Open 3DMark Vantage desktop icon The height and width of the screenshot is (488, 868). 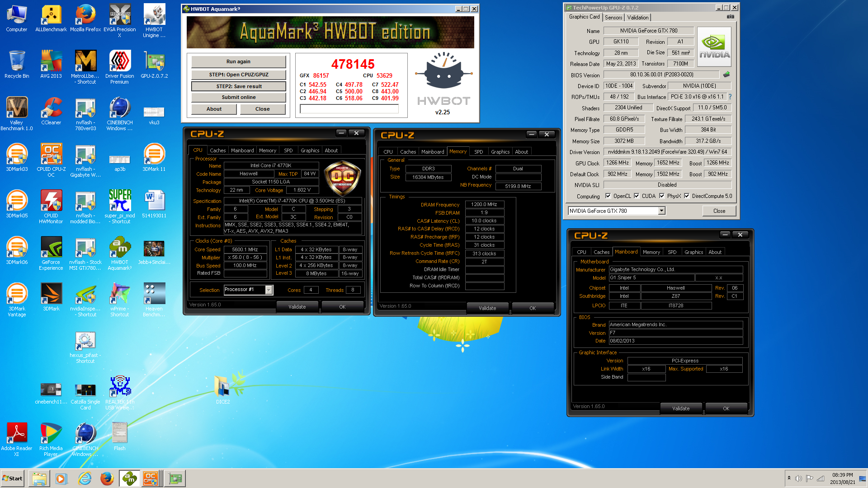tap(17, 300)
